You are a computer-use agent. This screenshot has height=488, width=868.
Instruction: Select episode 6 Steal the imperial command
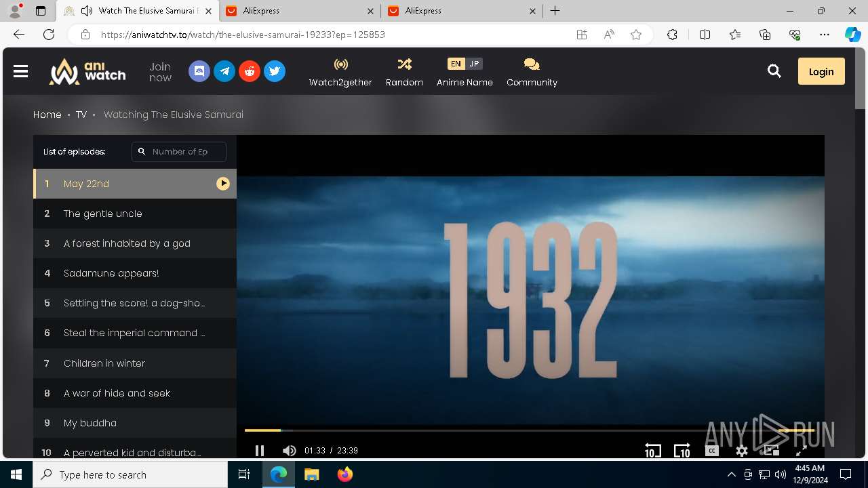coord(135,333)
